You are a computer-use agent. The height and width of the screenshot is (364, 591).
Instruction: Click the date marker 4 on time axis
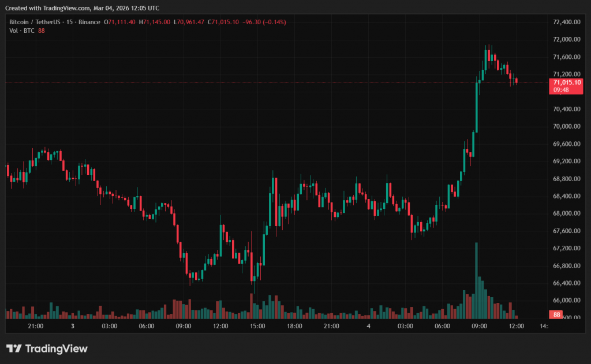click(368, 327)
